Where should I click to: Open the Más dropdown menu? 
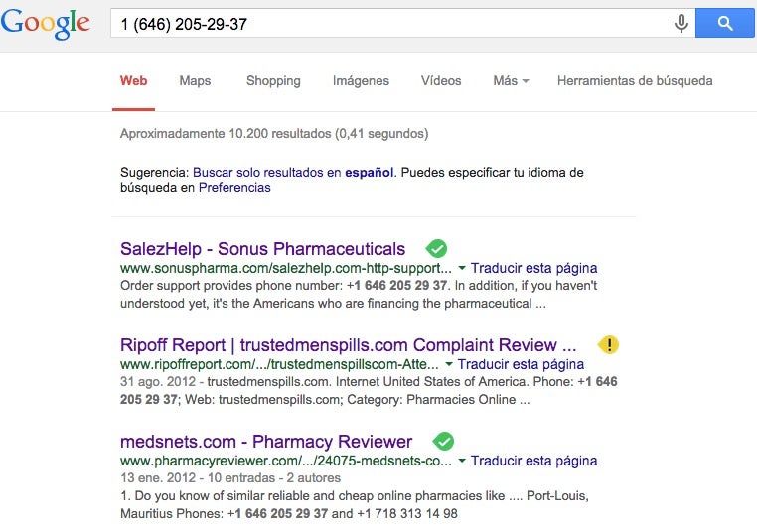point(511,81)
